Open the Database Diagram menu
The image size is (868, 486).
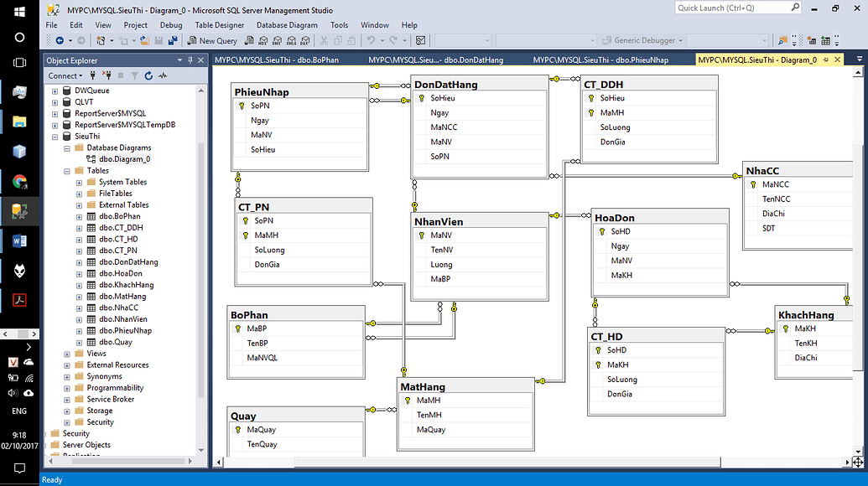[287, 25]
